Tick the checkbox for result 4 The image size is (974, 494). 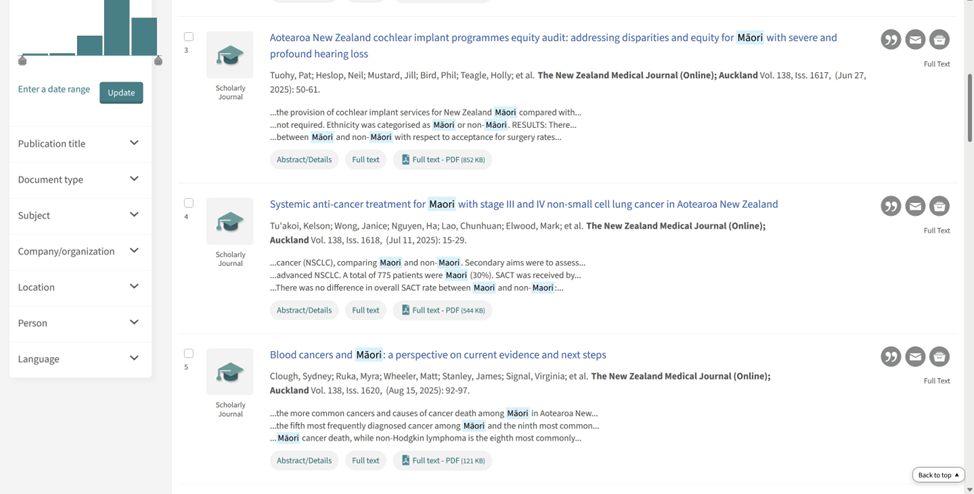pos(188,203)
